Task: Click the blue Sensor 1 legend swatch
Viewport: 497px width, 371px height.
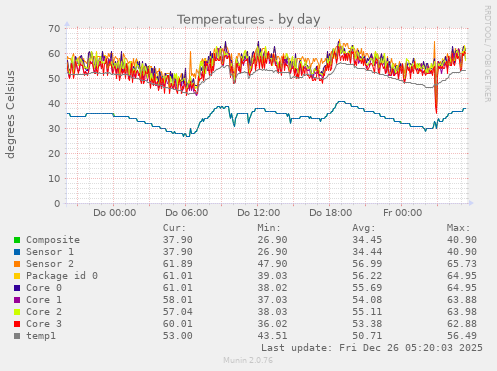Action: click(x=17, y=252)
